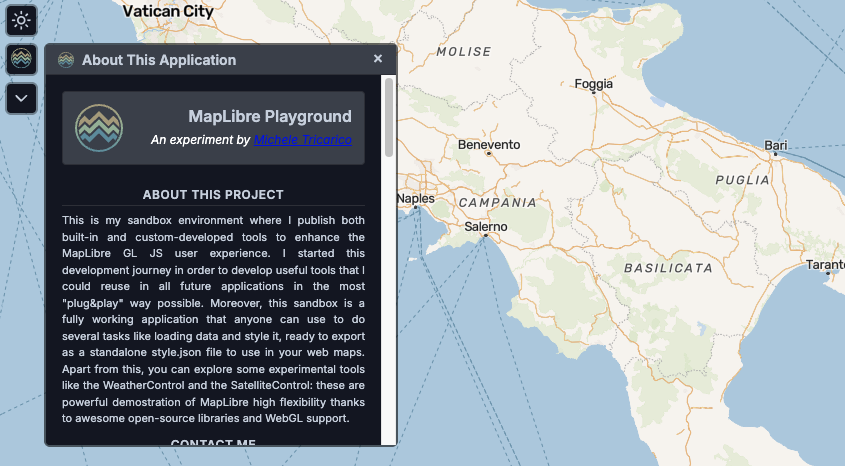This screenshot has height=466, width=845.
Task: Select the Benevento city label
Action: pos(489,145)
